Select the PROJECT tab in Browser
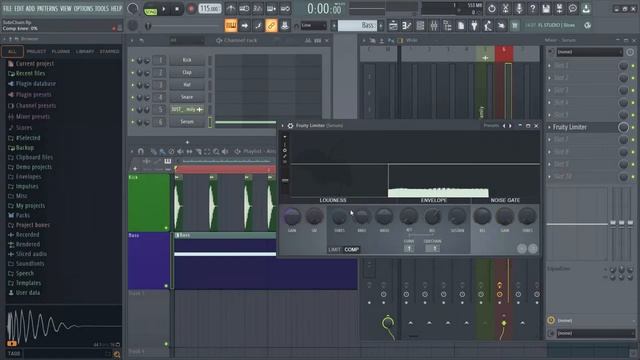The width and height of the screenshot is (640, 360). pyautogui.click(x=36, y=51)
